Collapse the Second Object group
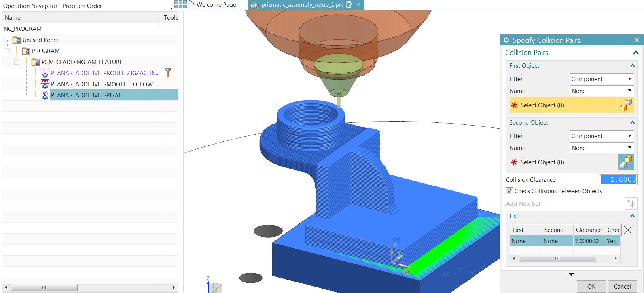The height and width of the screenshot is (293, 644). (x=632, y=123)
